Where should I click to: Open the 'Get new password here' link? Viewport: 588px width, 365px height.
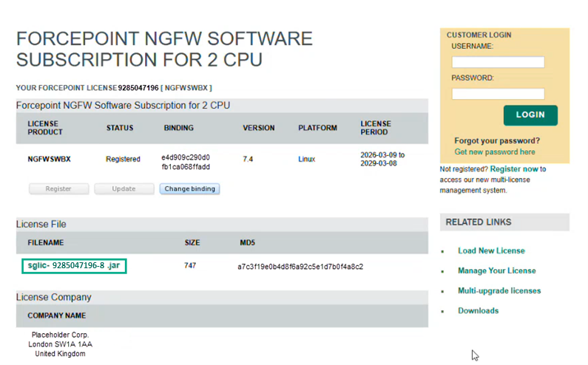point(495,151)
